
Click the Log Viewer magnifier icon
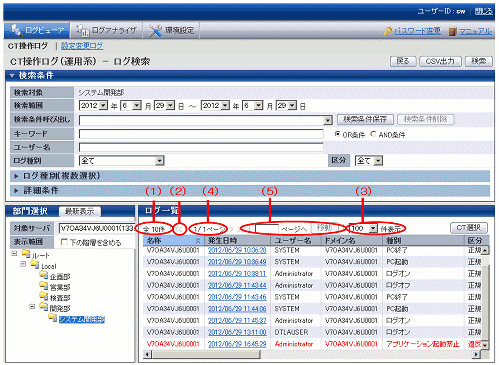point(15,30)
